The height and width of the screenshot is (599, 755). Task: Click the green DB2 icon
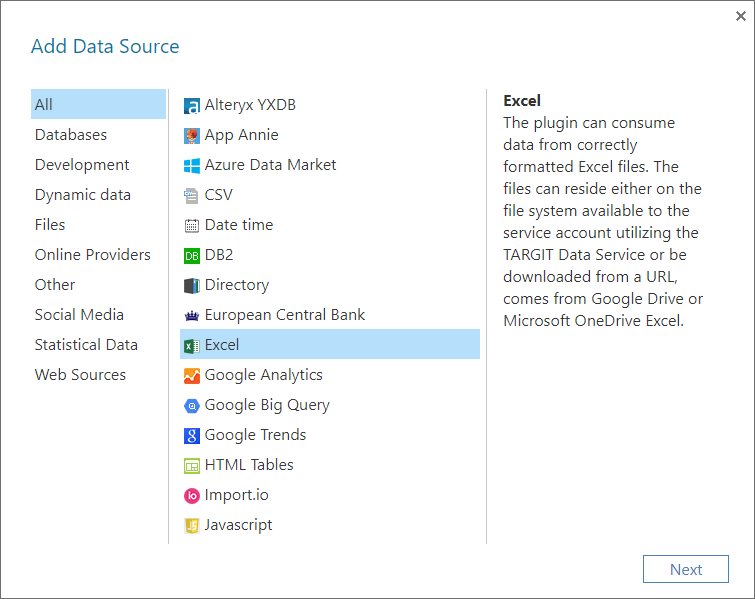coord(192,256)
